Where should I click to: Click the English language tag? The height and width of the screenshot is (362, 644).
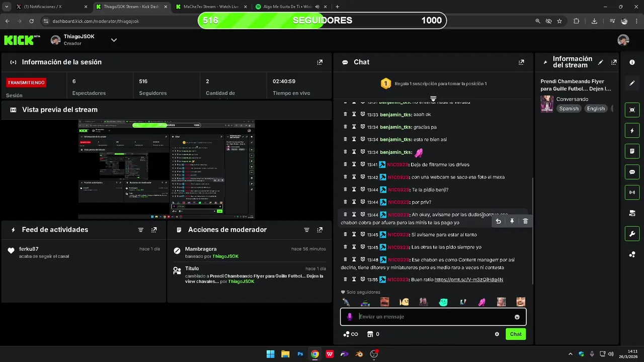click(596, 109)
